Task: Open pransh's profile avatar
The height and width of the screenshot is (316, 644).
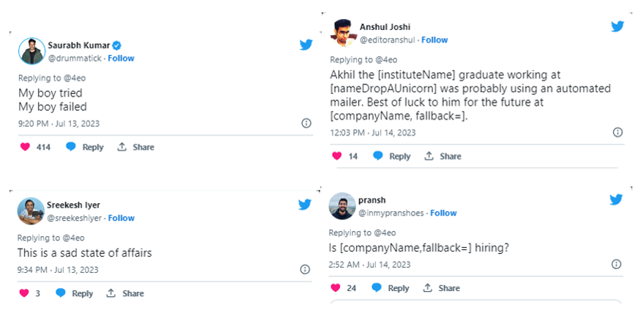Action: point(341,206)
